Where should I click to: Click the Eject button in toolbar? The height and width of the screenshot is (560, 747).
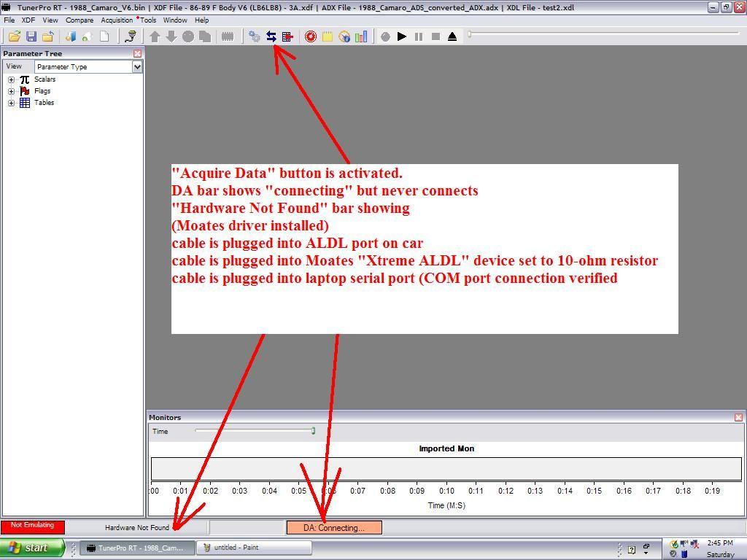pos(452,36)
